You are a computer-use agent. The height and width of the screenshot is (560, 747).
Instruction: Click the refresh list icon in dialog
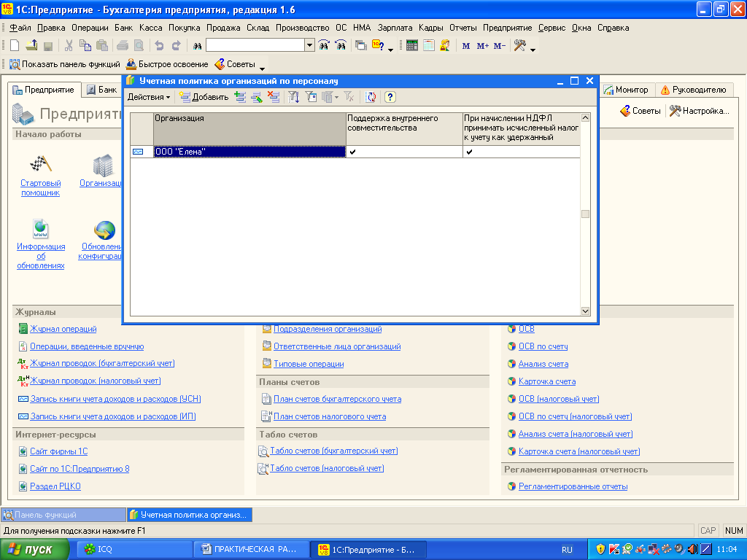(371, 97)
